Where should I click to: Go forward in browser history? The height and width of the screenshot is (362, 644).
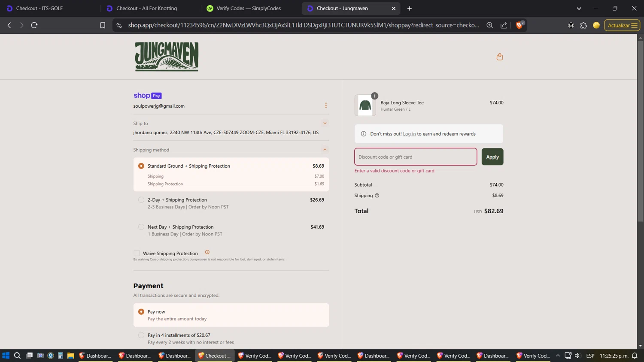tap(21, 25)
